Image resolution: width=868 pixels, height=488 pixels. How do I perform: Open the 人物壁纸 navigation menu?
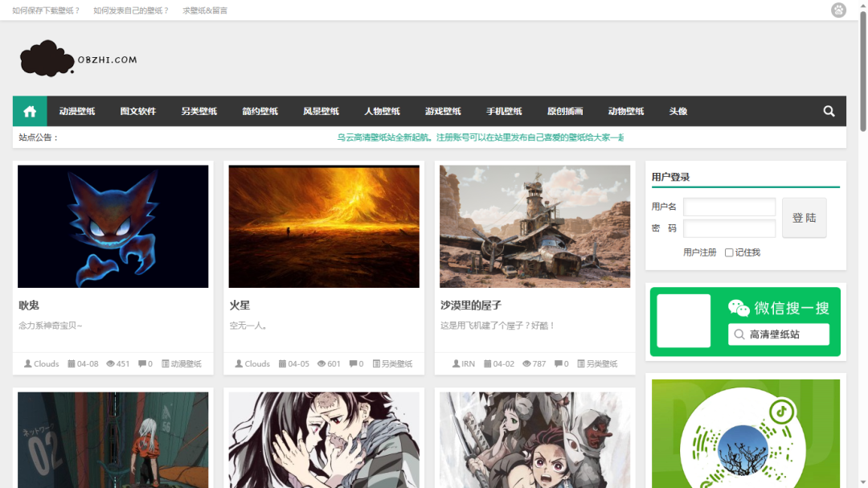pyautogui.click(x=382, y=111)
